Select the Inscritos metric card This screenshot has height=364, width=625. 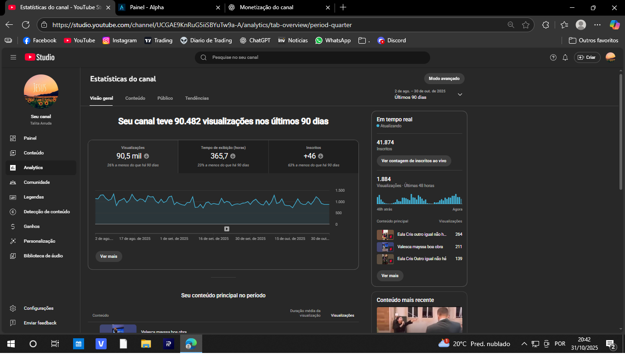click(313, 157)
